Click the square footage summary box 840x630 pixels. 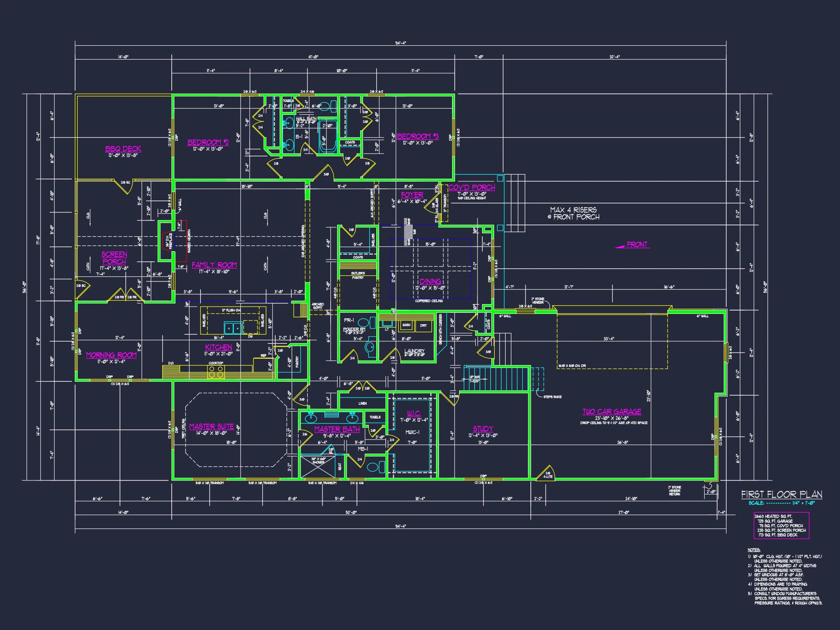(781, 526)
